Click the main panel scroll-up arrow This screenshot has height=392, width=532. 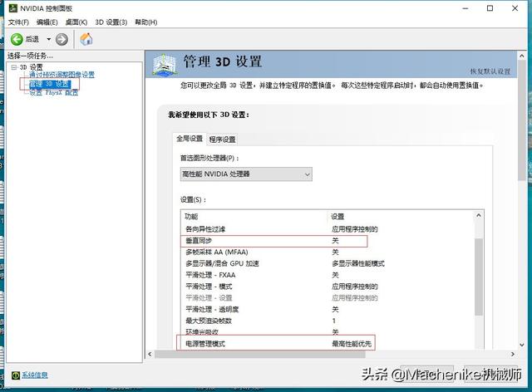pyautogui.click(x=522, y=56)
